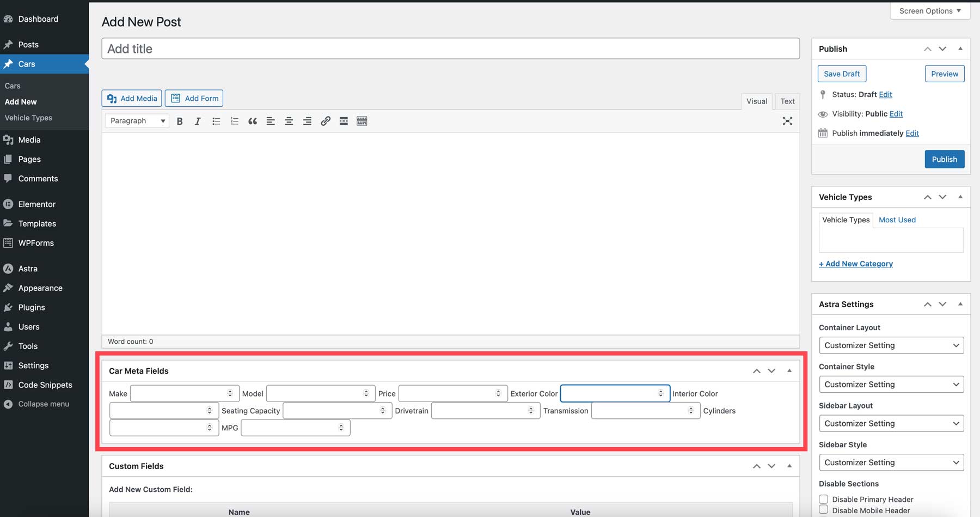The width and height of the screenshot is (980, 517).
Task: Insert the Read More tag
Action: pyautogui.click(x=344, y=121)
